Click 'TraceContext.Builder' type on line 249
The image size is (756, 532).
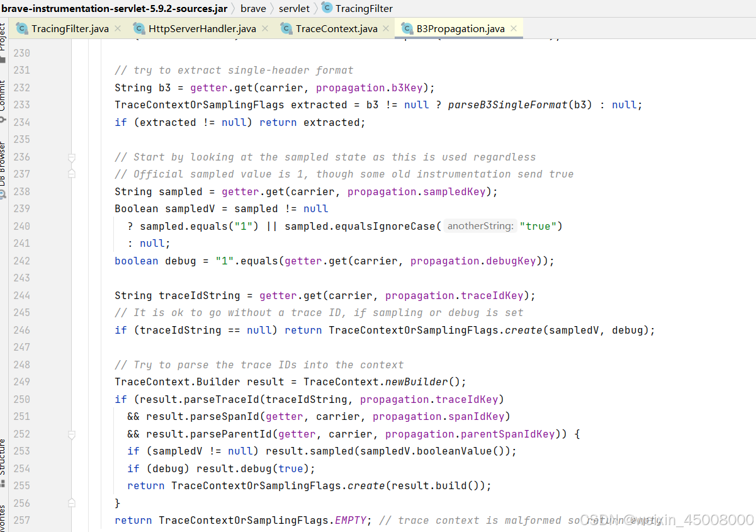[177, 382]
